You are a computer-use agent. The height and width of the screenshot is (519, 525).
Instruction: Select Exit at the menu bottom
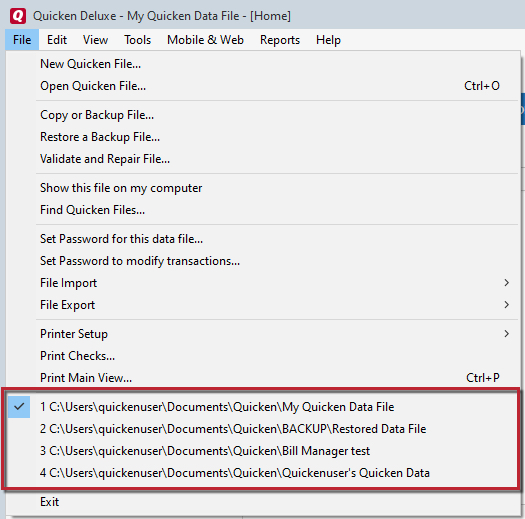point(262,502)
